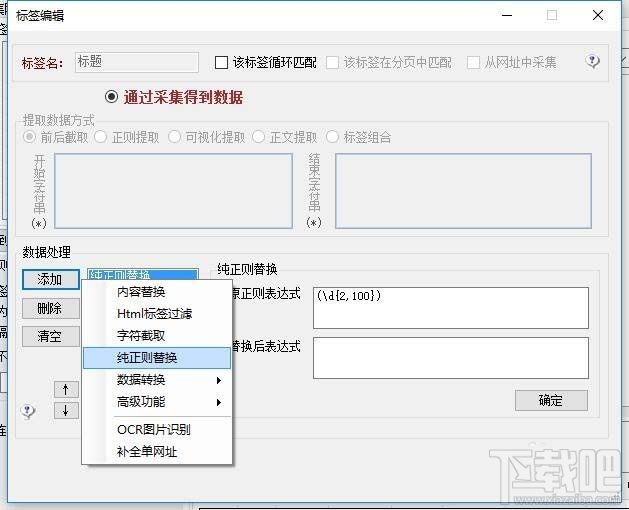Image resolution: width=629 pixels, height=510 pixels.
Task: Pick 补全单网址 from the menu
Action: tap(157, 452)
